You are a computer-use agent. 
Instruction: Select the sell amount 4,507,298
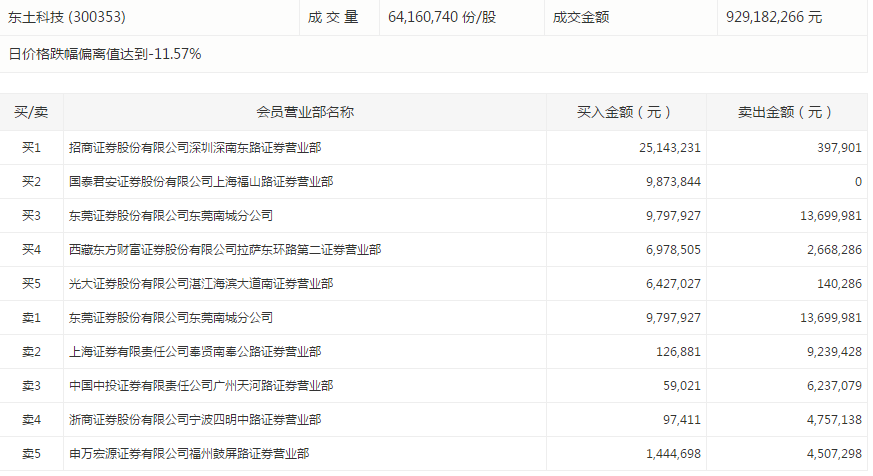point(835,453)
